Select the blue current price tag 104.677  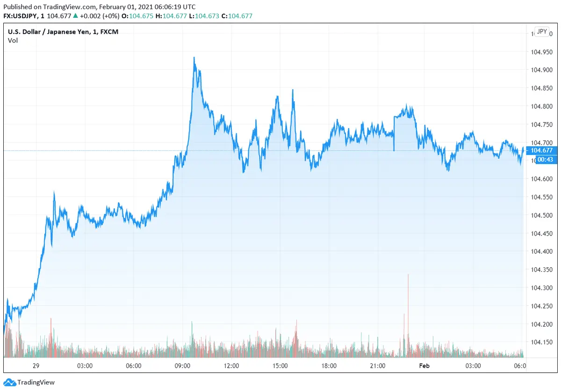tap(541, 150)
